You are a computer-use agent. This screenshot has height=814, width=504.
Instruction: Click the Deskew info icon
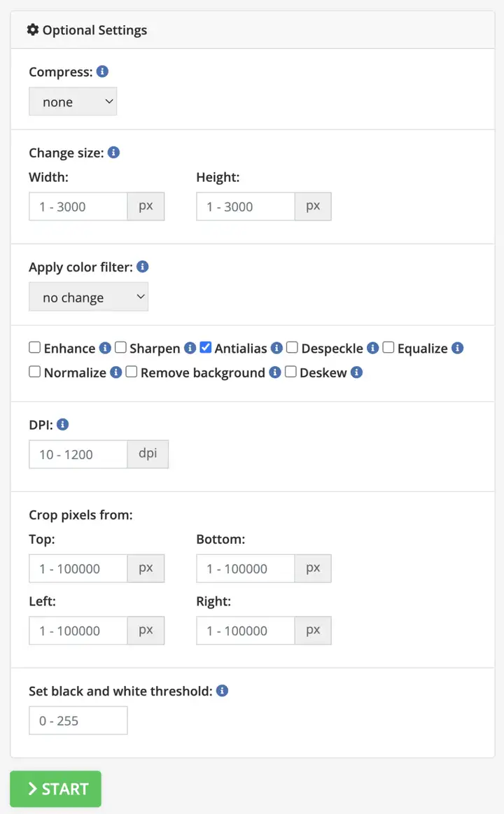(356, 372)
